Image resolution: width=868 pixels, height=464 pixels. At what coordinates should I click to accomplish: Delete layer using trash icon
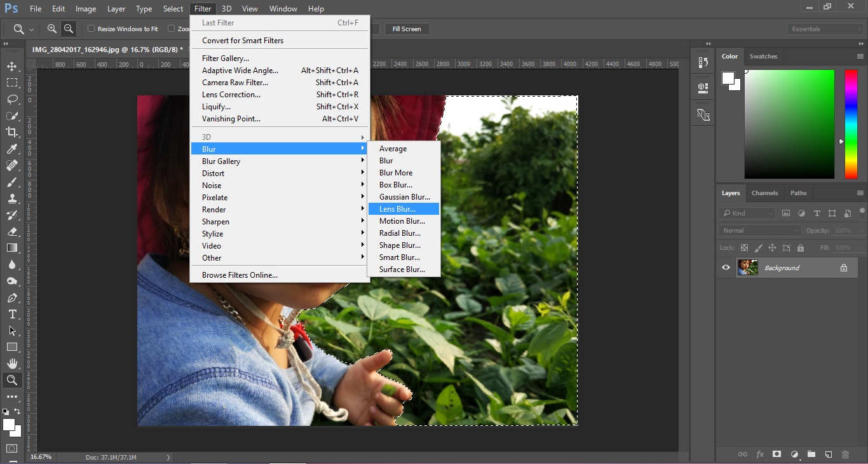tap(845, 454)
